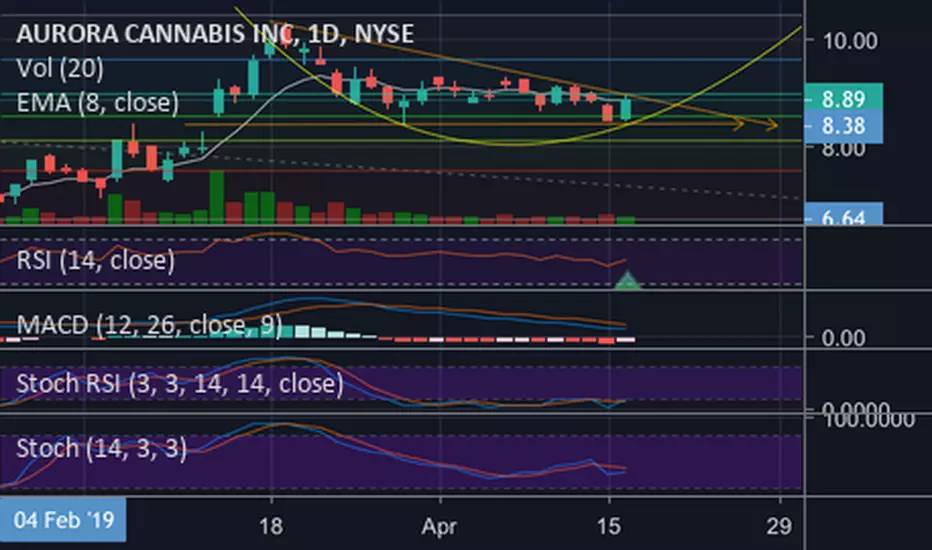Click the 6.64 price tag on axis
This screenshot has height=550, width=932.
tap(843, 213)
